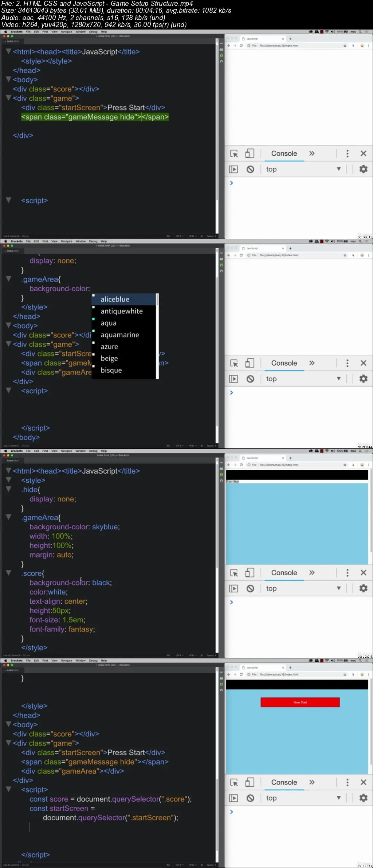In the first frame, open the 'top' context dropdown
The image size is (373, 868).
303,169
